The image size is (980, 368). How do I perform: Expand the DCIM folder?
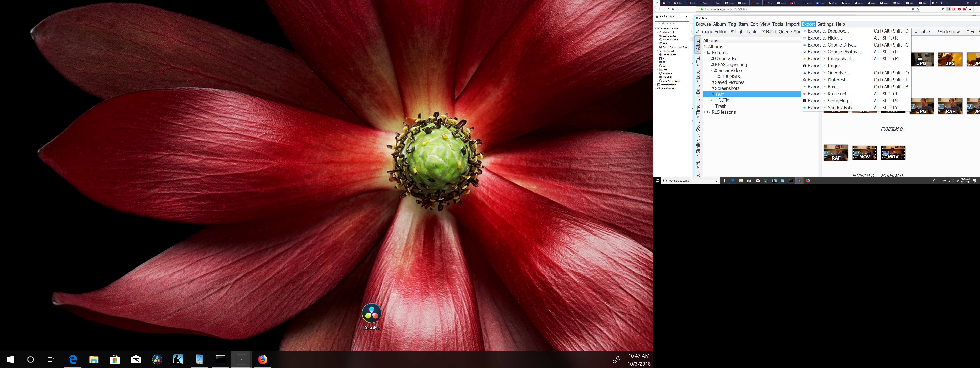[x=711, y=100]
